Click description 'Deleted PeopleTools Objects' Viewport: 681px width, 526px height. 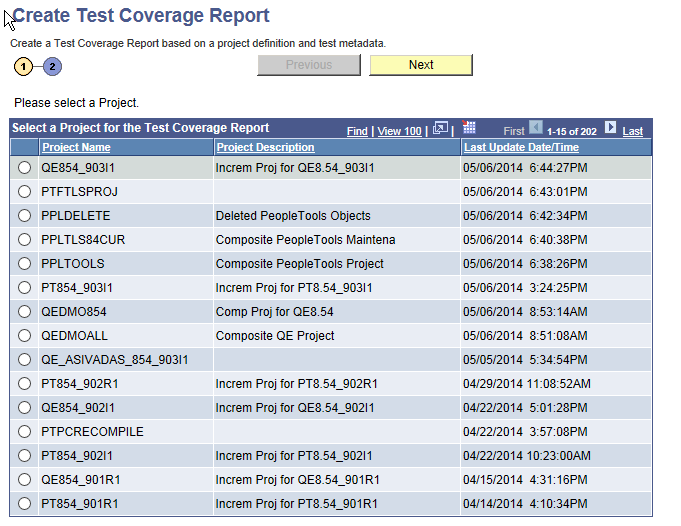(293, 216)
